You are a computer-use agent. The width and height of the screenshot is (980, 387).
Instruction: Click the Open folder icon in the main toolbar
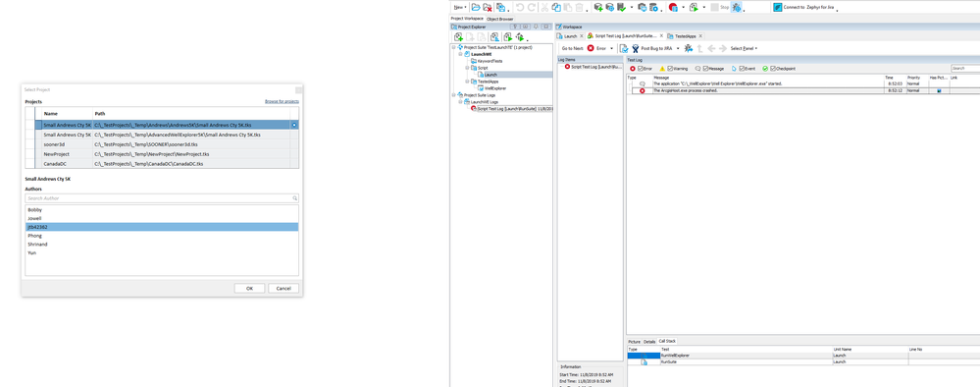476,8
